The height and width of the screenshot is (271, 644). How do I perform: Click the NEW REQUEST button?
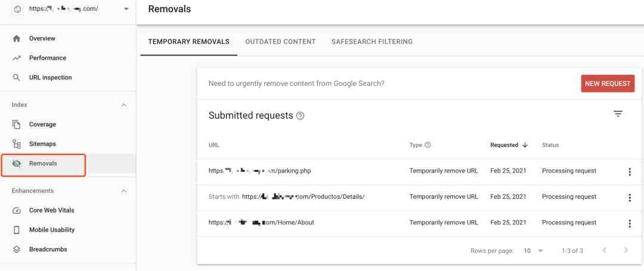(x=608, y=84)
